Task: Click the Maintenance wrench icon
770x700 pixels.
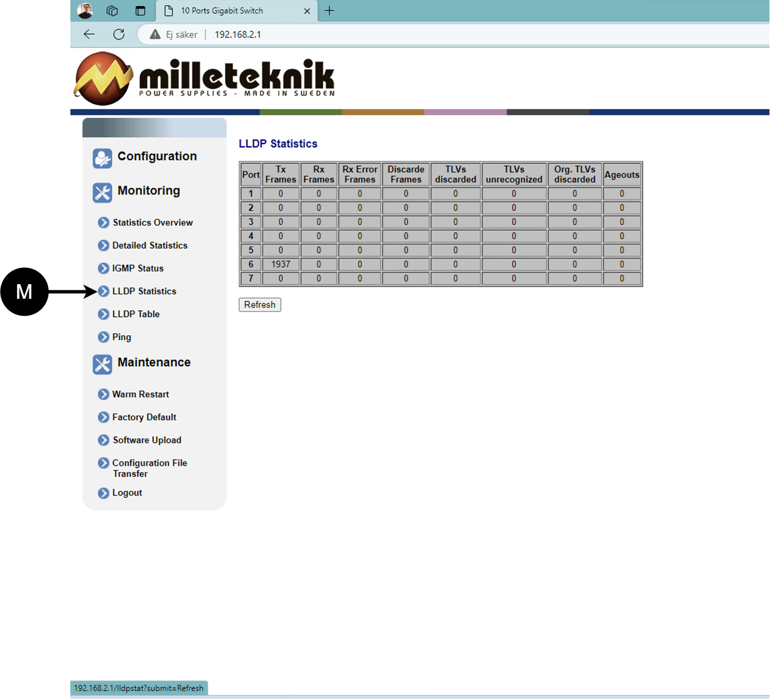Action: (102, 364)
